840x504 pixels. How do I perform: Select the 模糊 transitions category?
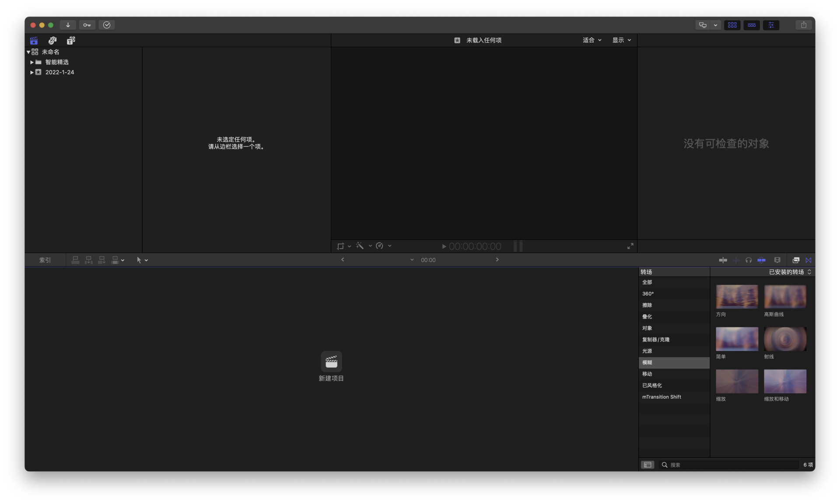click(674, 362)
